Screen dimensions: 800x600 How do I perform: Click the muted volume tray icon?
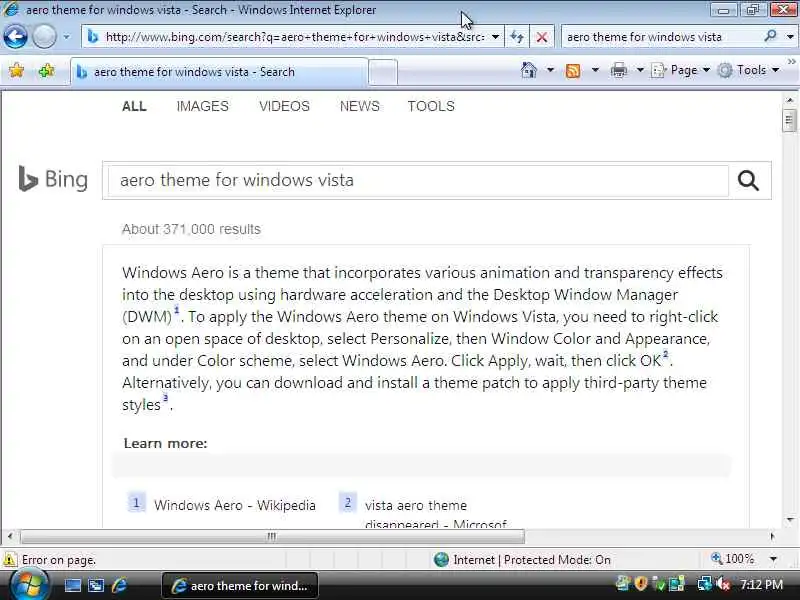click(x=723, y=583)
